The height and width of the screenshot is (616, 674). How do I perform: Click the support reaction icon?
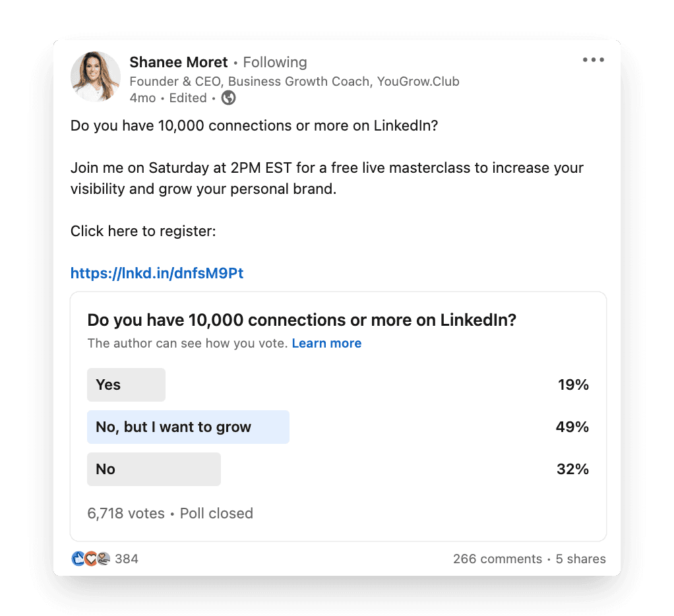(x=104, y=559)
